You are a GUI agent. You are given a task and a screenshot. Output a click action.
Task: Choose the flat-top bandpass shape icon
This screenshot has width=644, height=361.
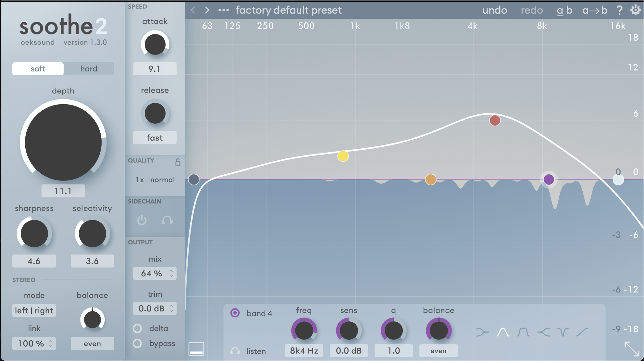[x=523, y=332]
